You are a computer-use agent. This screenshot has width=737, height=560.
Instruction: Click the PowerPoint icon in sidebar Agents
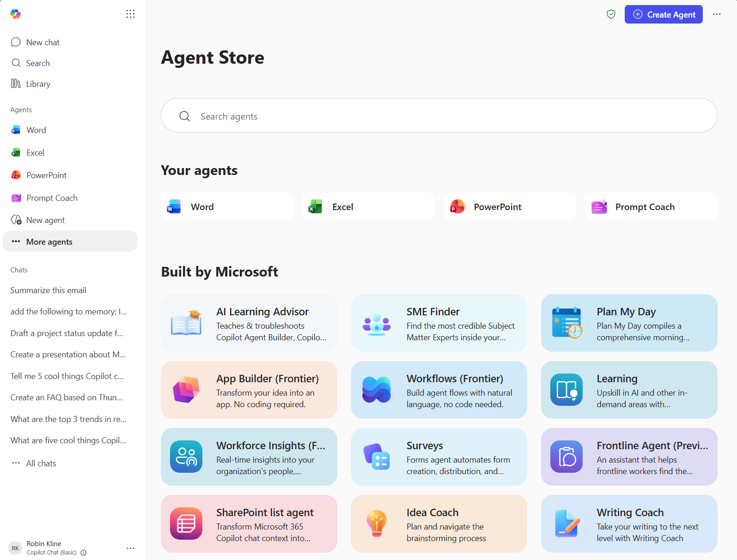(x=16, y=175)
